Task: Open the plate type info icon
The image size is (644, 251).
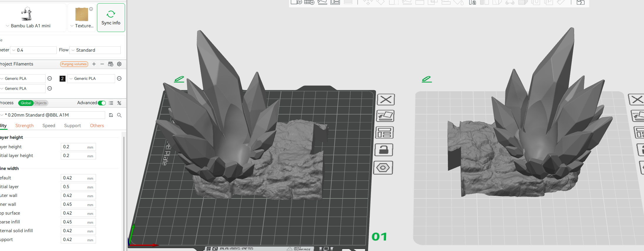Action: coord(91,9)
